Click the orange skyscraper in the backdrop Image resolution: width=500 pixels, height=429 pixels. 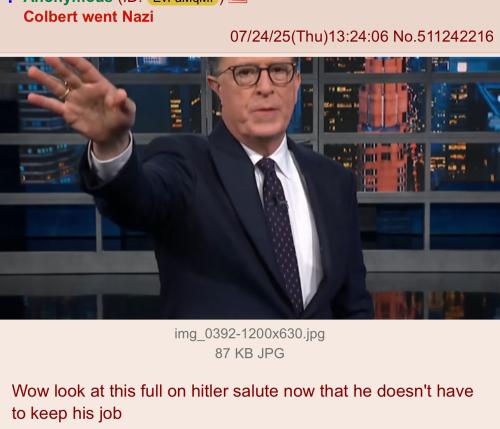[x=383, y=123]
